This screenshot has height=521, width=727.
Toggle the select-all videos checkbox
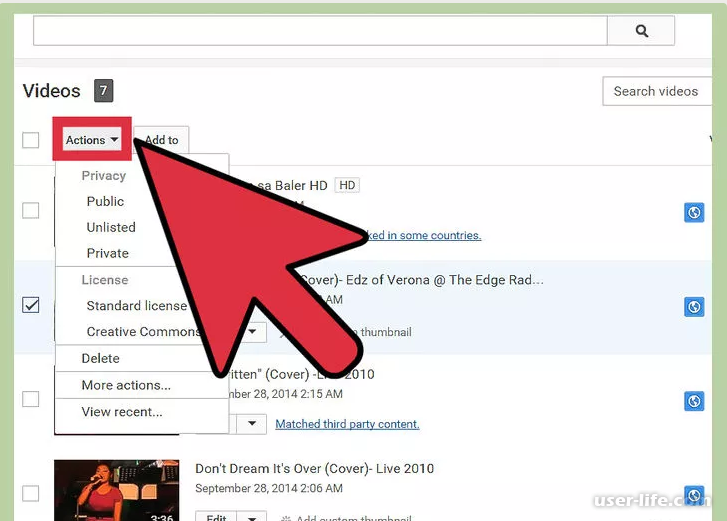(31, 140)
